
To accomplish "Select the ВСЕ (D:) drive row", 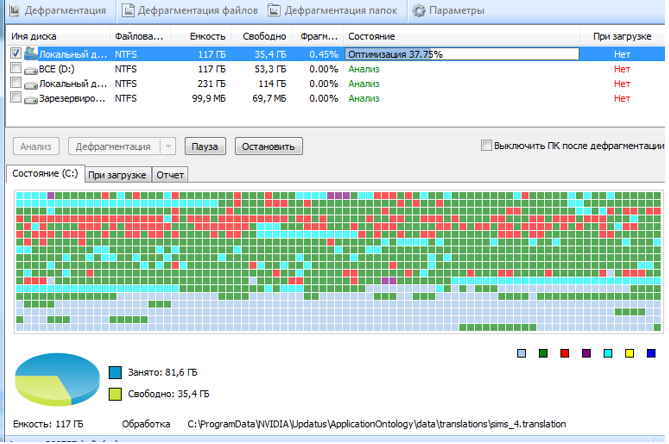I will pyautogui.click(x=336, y=69).
